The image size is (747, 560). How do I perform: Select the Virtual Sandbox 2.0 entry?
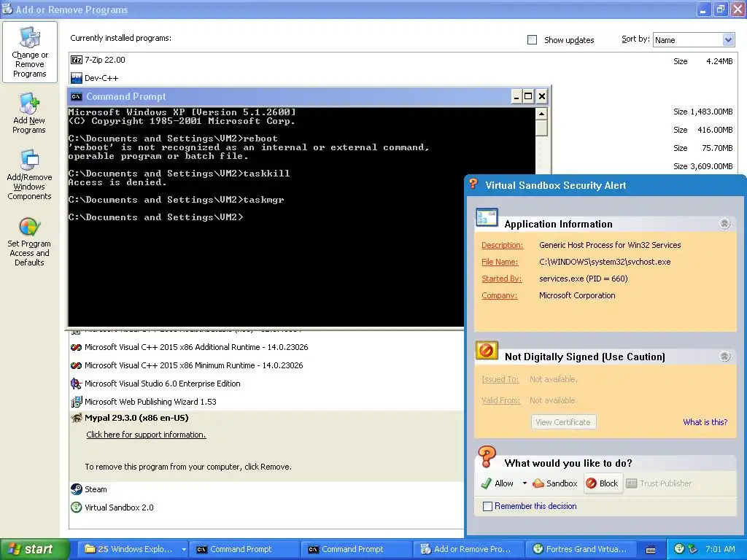pos(119,507)
